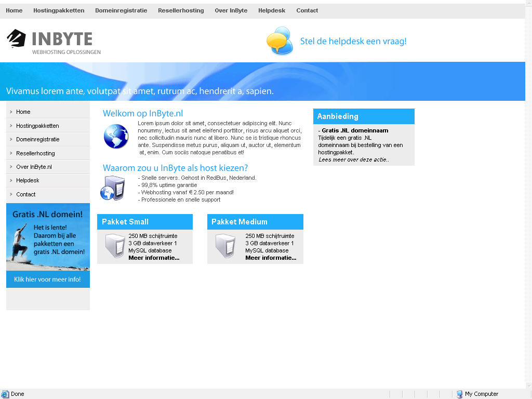
Task: Click the Pakket Small server icon
Action: [115, 246]
